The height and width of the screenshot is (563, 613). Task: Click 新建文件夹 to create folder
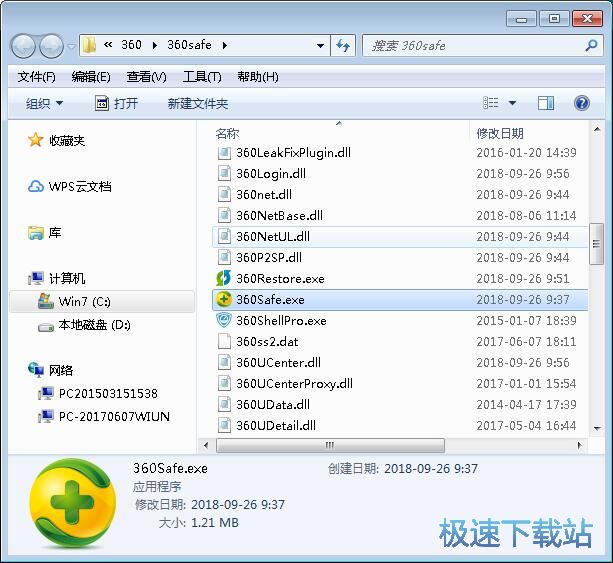coord(198,104)
